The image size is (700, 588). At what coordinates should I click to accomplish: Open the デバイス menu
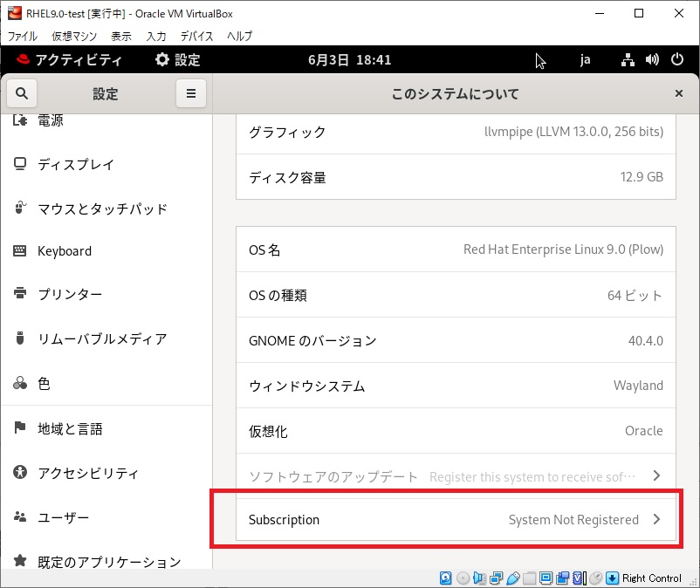click(x=197, y=36)
